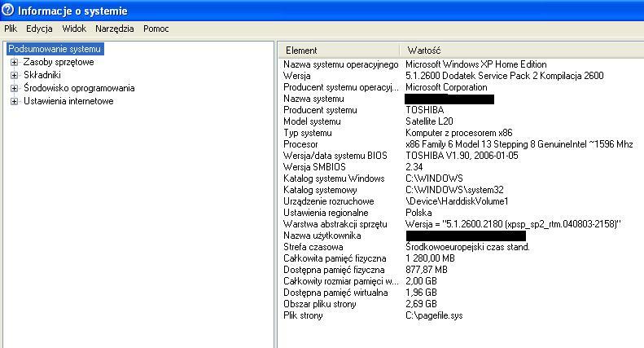Click the Informacje o systemie title bar icon

tap(8, 11)
